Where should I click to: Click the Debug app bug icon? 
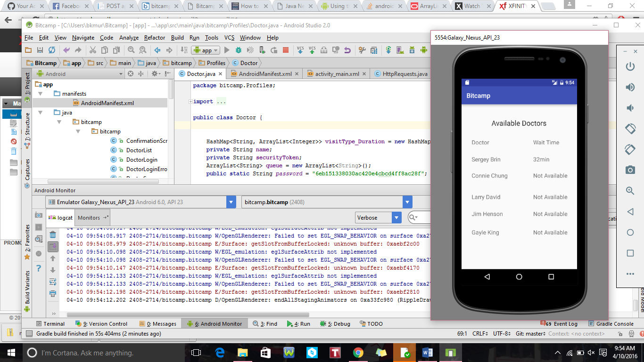click(x=239, y=50)
